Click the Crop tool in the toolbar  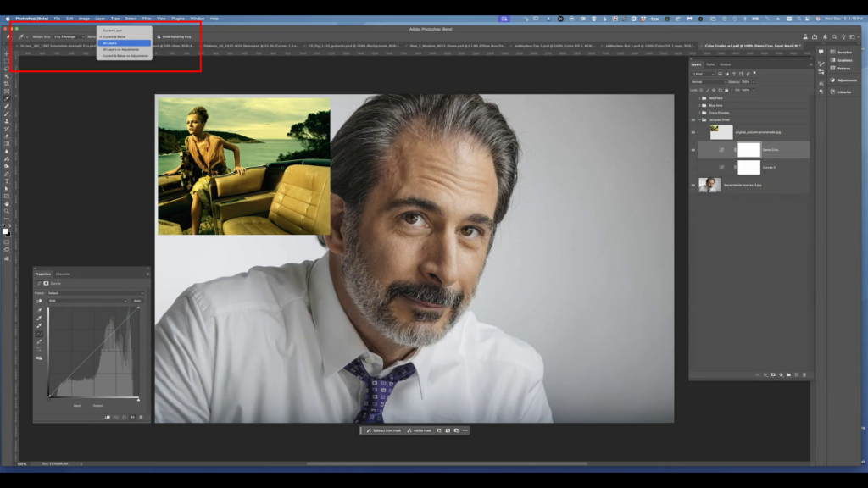7,84
